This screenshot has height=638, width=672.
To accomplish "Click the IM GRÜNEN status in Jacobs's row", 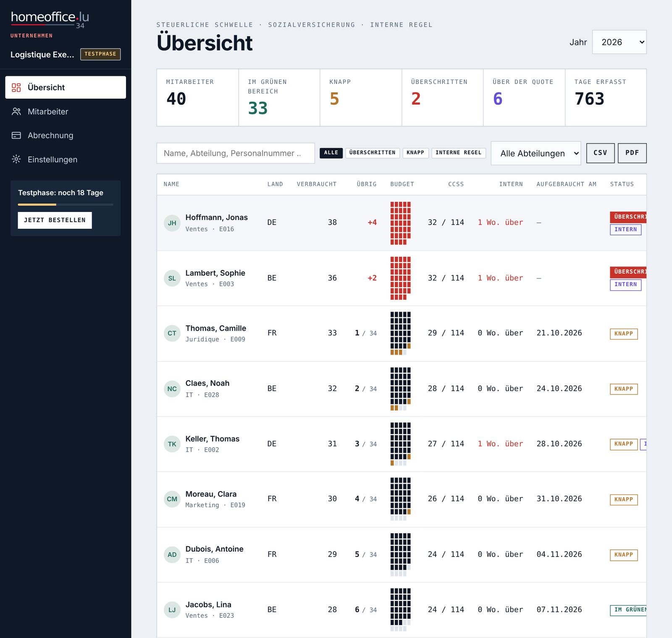I will 628,610.
